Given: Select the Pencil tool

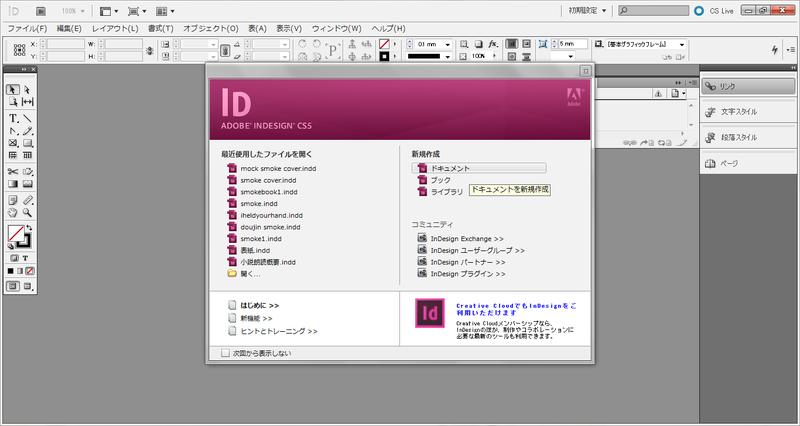Looking at the screenshot, I should [x=28, y=131].
